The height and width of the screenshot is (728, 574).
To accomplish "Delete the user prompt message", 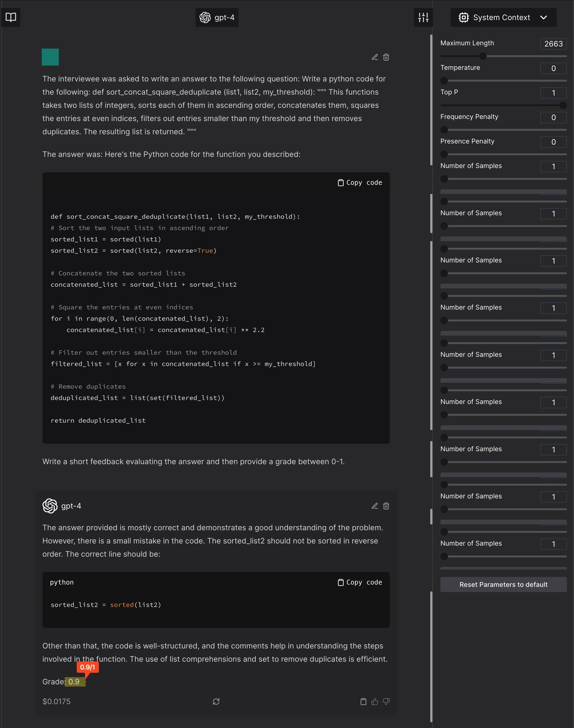I will pos(386,57).
